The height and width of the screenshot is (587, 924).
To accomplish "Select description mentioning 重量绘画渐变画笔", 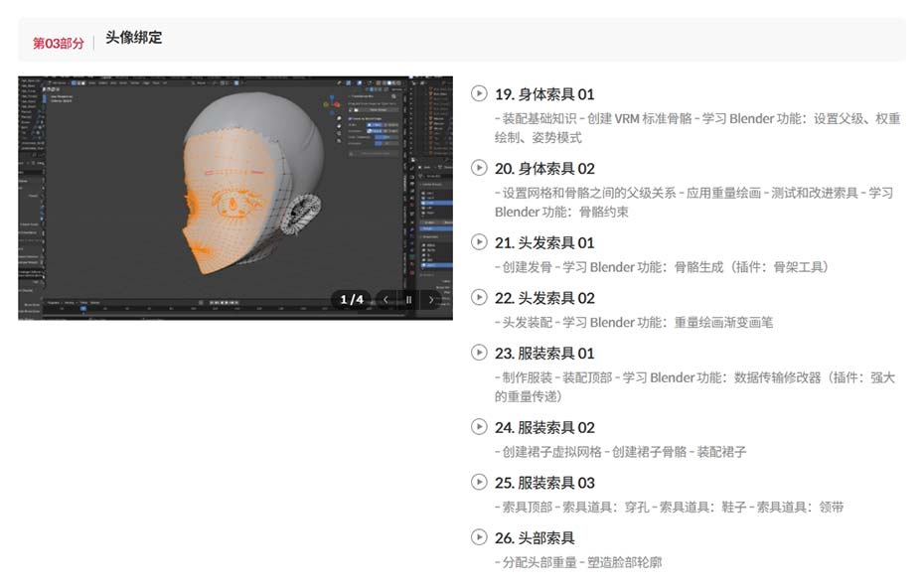I will point(634,323).
